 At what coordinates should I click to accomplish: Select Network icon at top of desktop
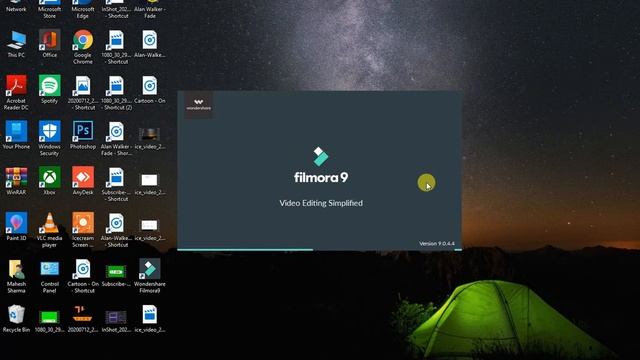click(x=16, y=6)
